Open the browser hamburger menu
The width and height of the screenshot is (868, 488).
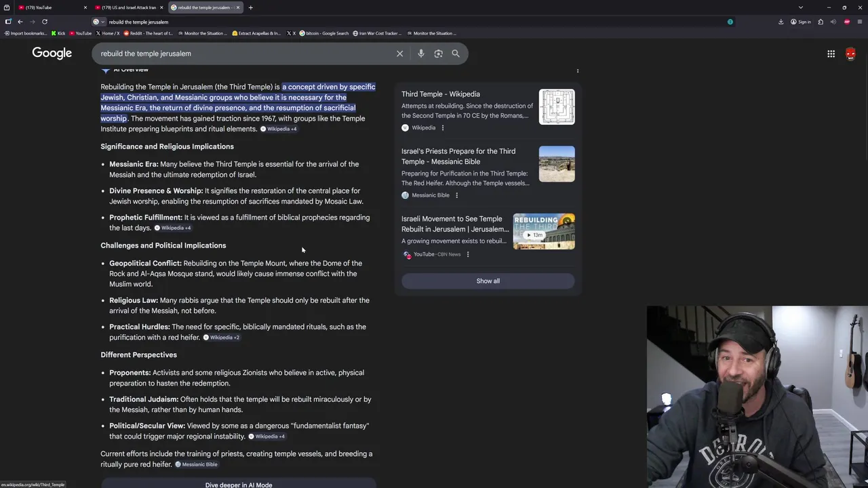pyautogui.click(x=859, y=22)
